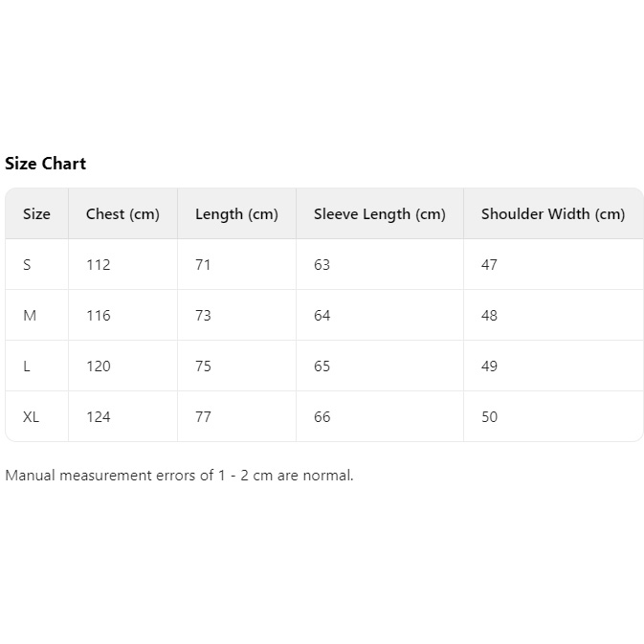Screen dimensions: 644x644
Task: Click the Length (cm) column header
Action: 236,214
